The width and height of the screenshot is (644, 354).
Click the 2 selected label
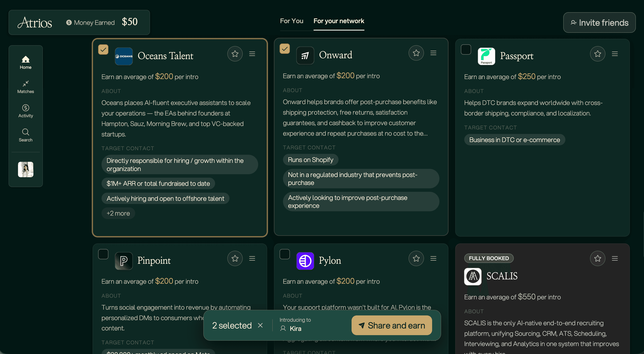[232, 325]
